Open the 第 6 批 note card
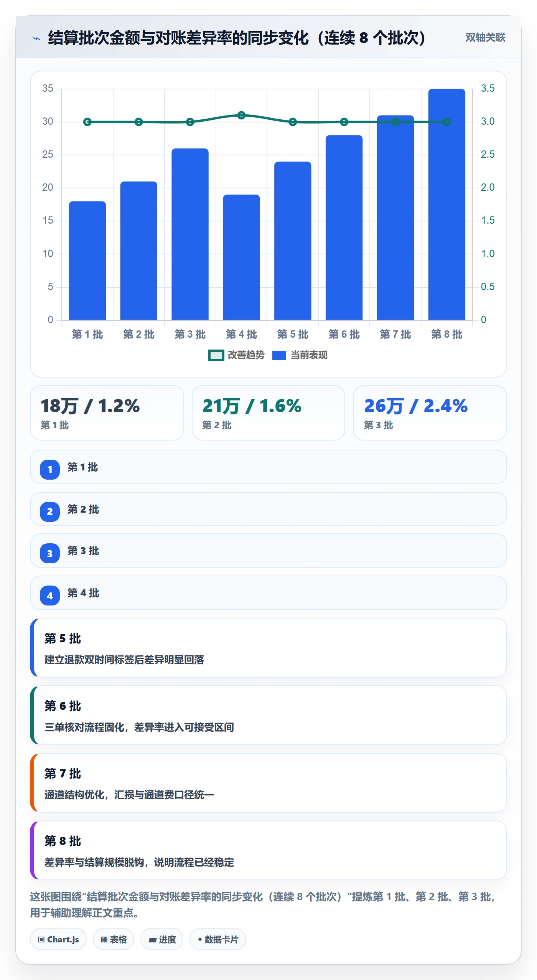Image resolution: width=537 pixels, height=980 pixels. pos(268,715)
